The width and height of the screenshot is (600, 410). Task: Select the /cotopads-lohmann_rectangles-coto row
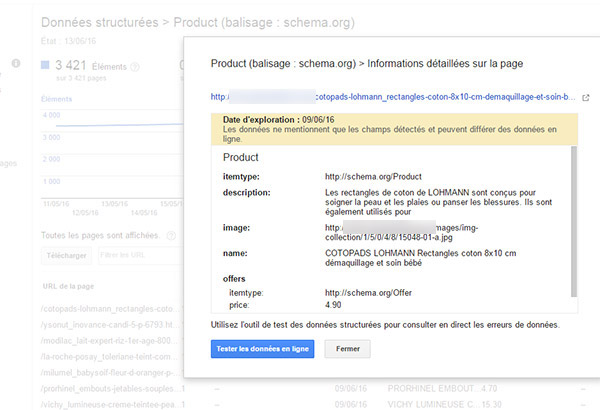(x=112, y=309)
